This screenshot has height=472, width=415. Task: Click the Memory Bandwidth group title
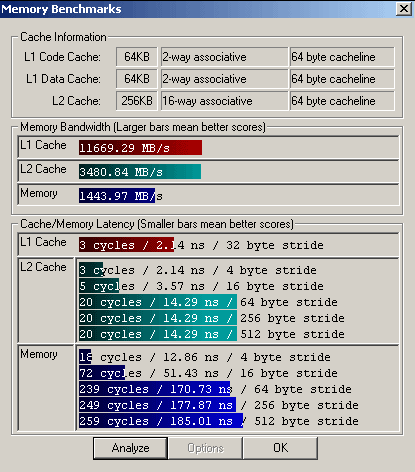coord(143,127)
